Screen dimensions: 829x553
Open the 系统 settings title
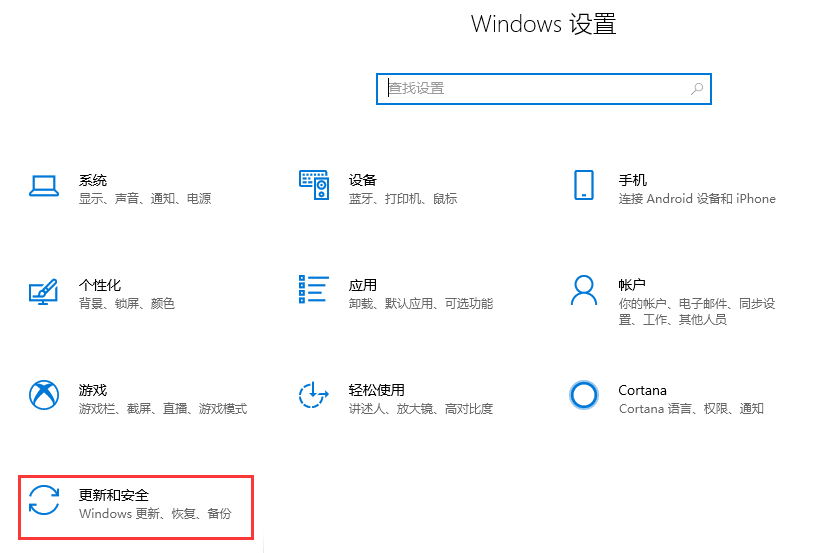tap(93, 180)
